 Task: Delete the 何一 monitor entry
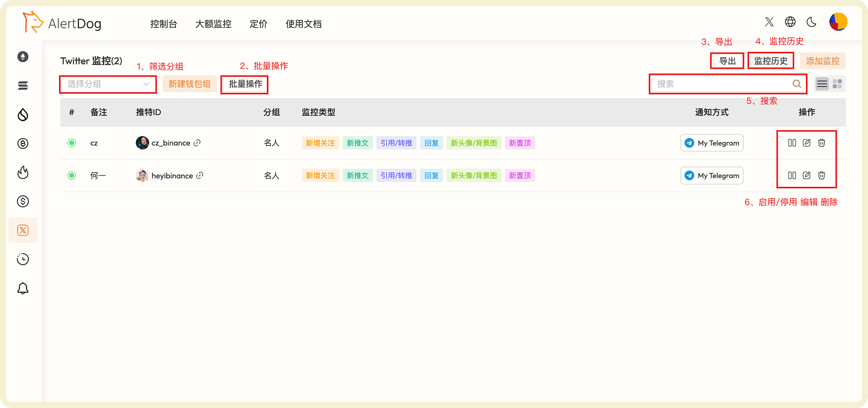tap(822, 175)
